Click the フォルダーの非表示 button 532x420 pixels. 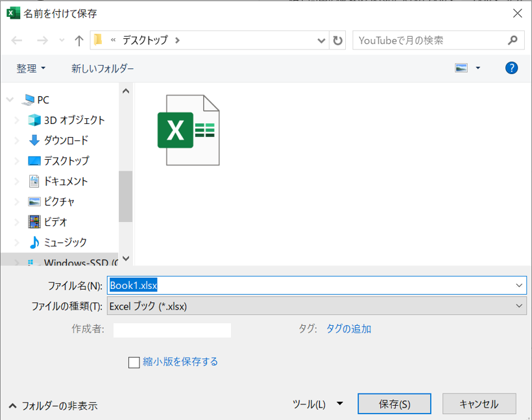click(53, 406)
